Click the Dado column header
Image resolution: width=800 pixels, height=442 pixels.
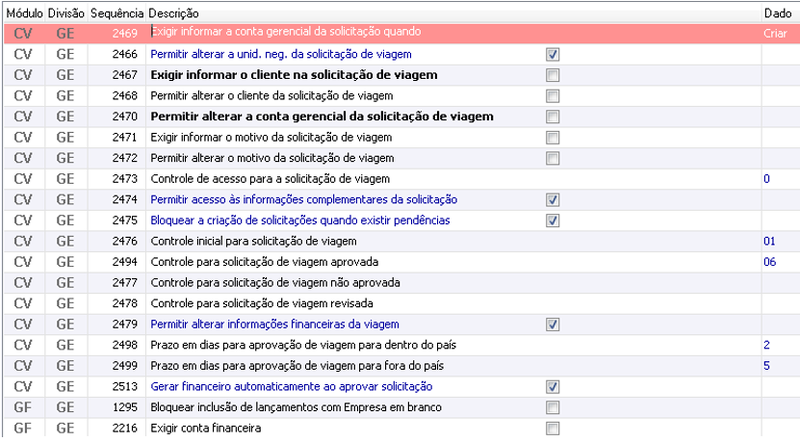pyautogui.click(x=778, y=13)
